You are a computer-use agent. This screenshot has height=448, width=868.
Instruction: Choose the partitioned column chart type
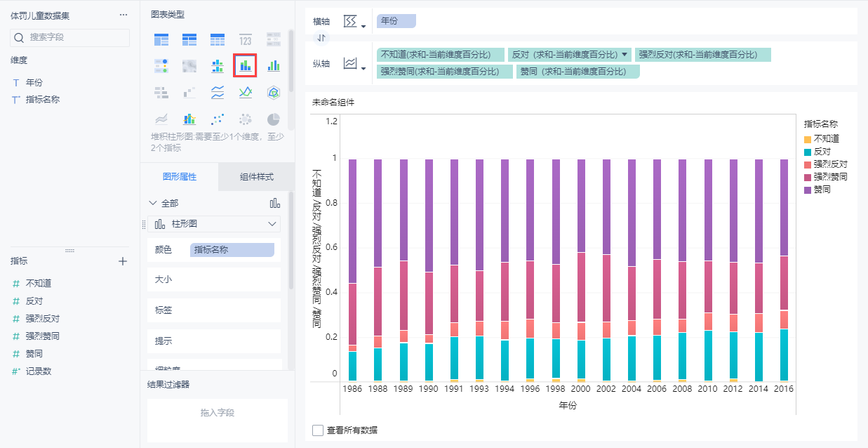[x=218, y=66]
